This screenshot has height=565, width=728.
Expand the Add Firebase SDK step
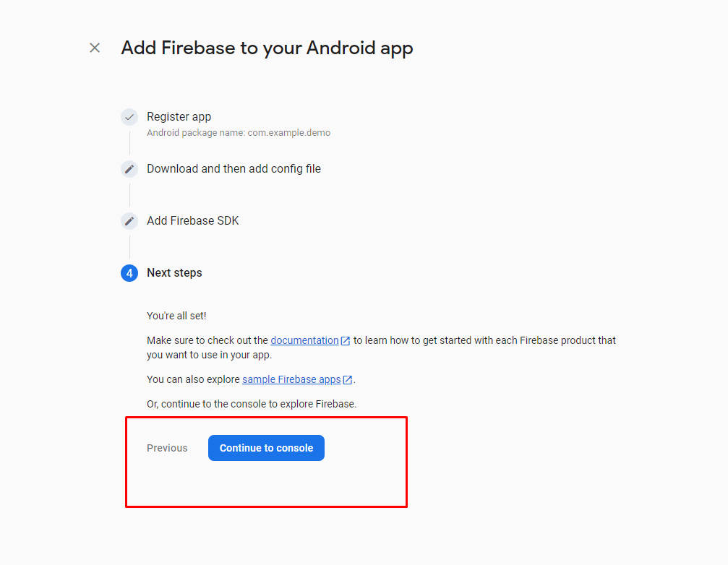pyautogui.click(x=192, y=221)
